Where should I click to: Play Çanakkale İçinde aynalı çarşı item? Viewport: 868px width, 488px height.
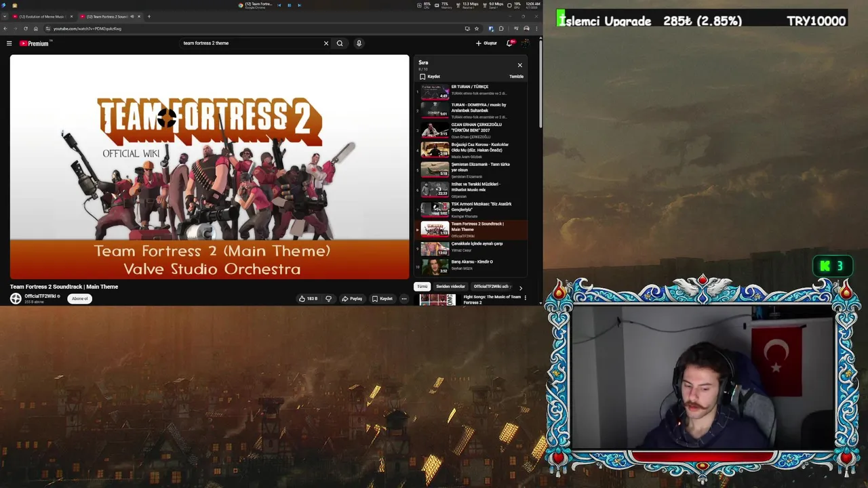[471, 248]
